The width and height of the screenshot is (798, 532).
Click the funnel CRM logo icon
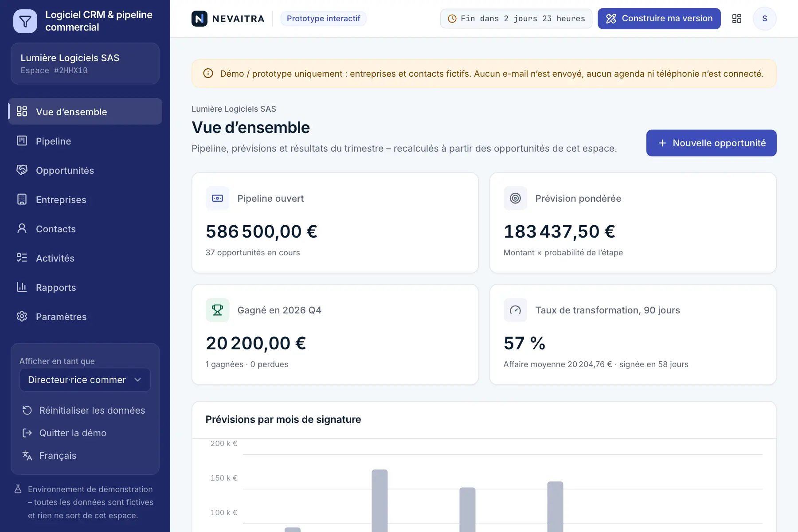25,21
